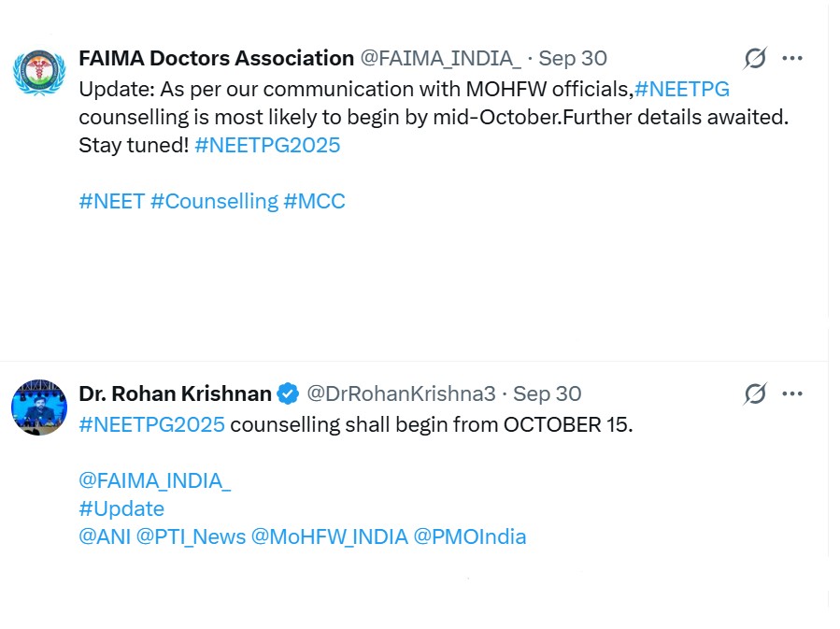Open FAIMA's tweet via its Sep 30 timestamp
840x629 pixels.
pyautogui.click(x=573, y=57)
